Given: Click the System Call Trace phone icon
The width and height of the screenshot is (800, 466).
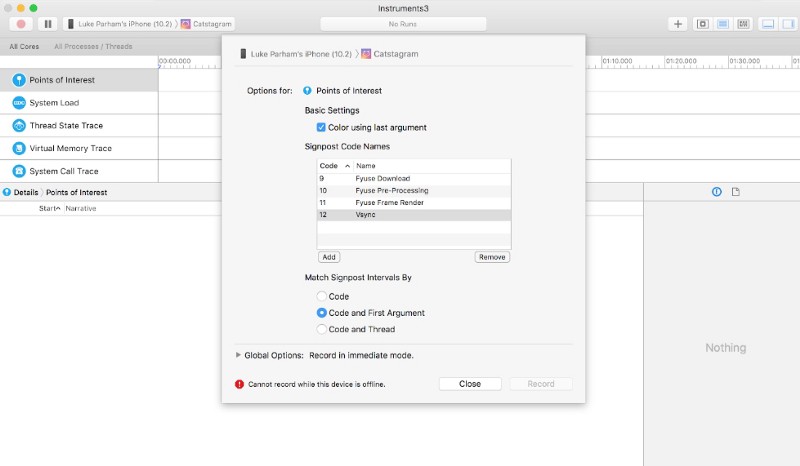Looking at the screenshot, I should coord(19,171).
